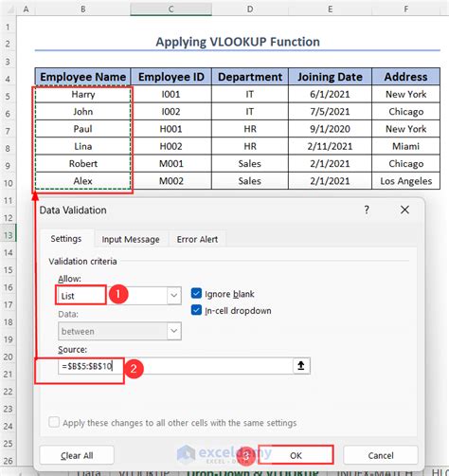Toggle the In-cell dropdown checkbox
This screenshot has width=449, height=476.
pos(196,310)
